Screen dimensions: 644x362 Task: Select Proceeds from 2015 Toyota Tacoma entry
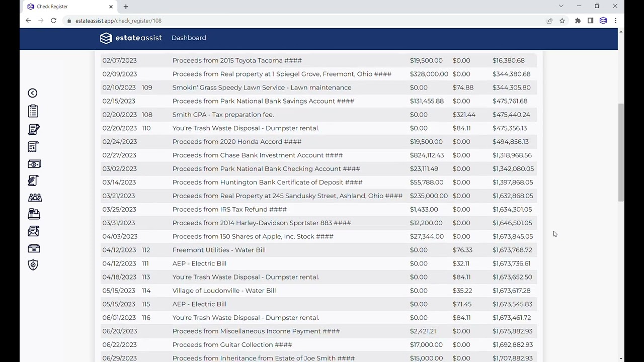pos(318,60)
